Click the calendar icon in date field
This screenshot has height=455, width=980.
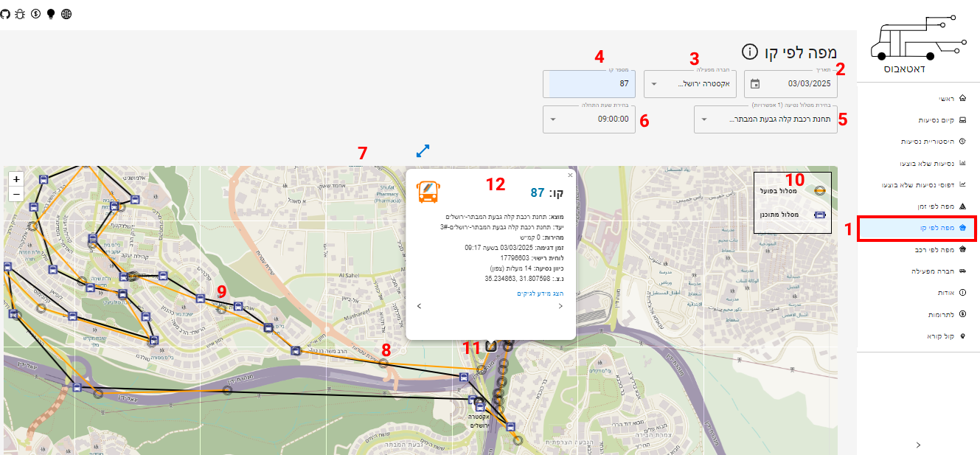[x=755, y=84]
